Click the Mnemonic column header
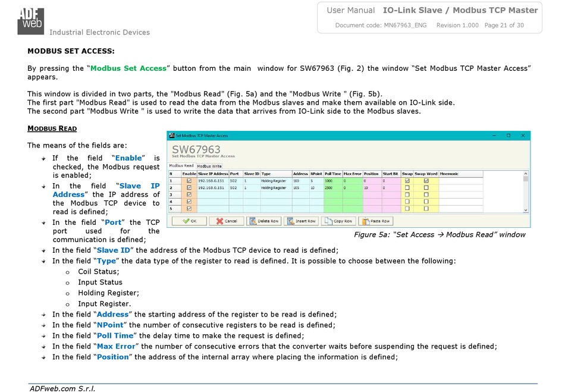The height and width of the screenshot is (392, 565). 450,174
